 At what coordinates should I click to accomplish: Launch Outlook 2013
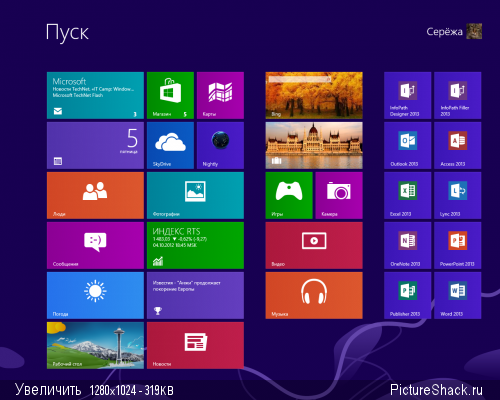click(407, 145)
